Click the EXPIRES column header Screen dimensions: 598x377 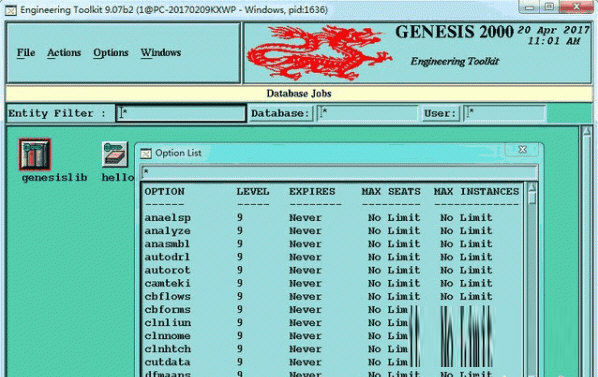pyautogui.click(x=312, y=191)
